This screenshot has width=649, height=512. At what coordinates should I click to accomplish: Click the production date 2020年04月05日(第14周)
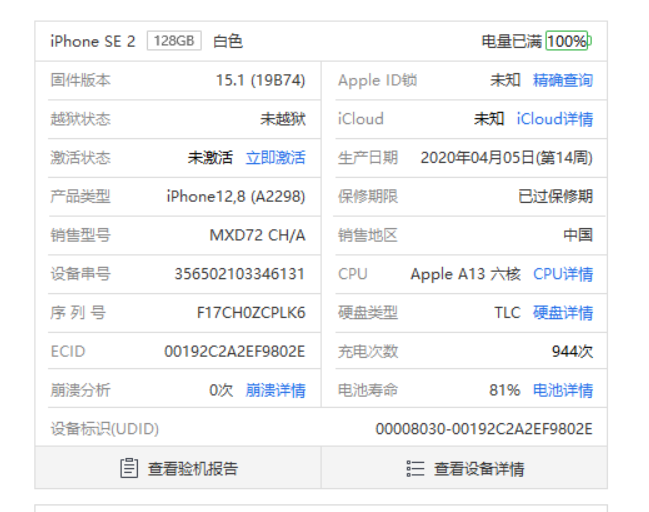[507, 158]
